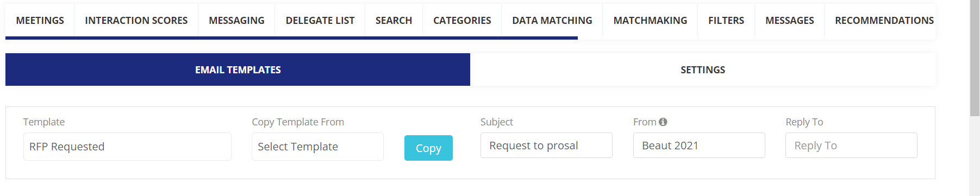This screenshot has height=196, width=980.
Task: Open the Meetings tab
Action: click(x=40, y=21)
